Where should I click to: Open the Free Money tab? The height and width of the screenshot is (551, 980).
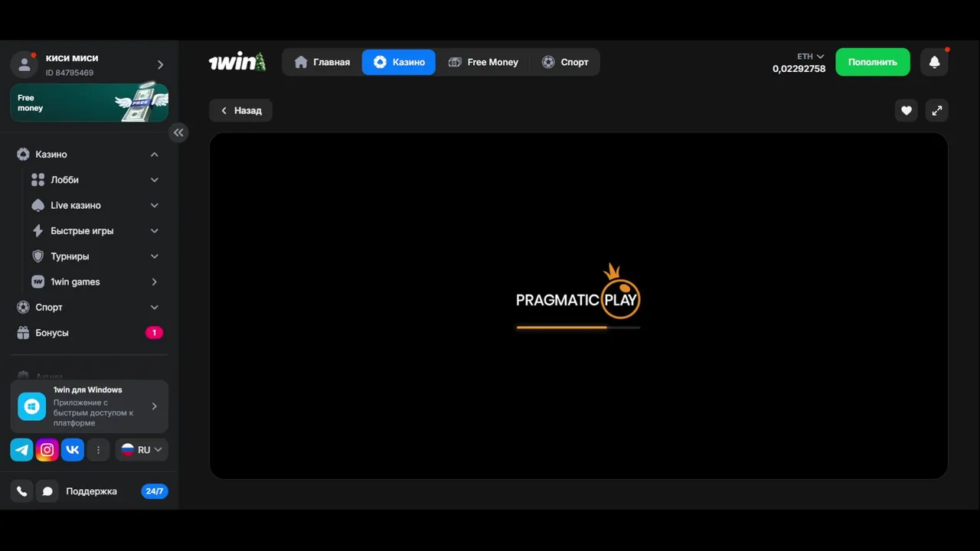tap(483, 62)
